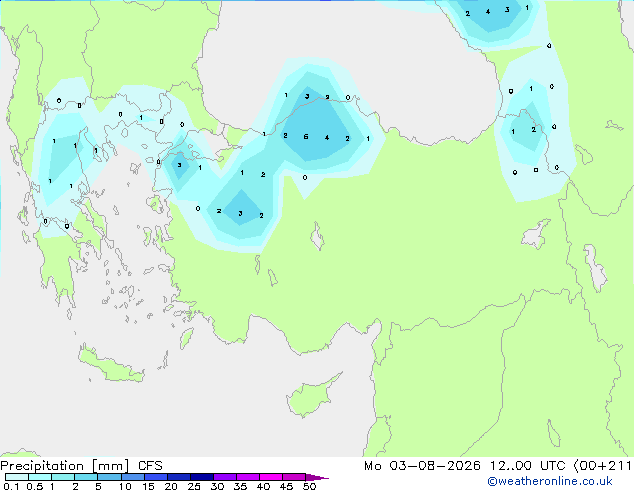The image size is (634, 490).
Task: Click the pointed arrow ending the legend
Action: tap(317, 477)
